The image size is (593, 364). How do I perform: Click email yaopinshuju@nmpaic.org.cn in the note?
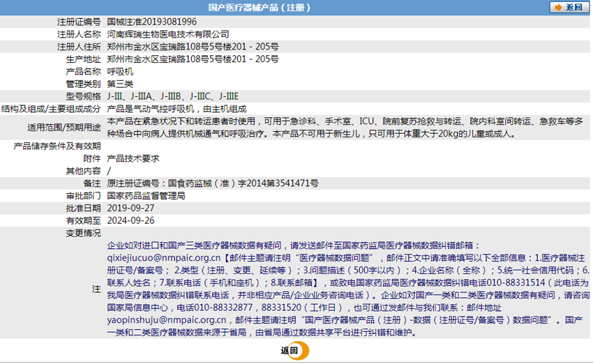(167, 320)
